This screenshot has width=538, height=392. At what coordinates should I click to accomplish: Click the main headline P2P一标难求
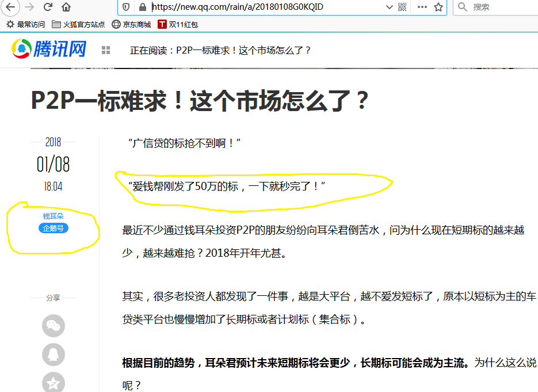[200, 101]
